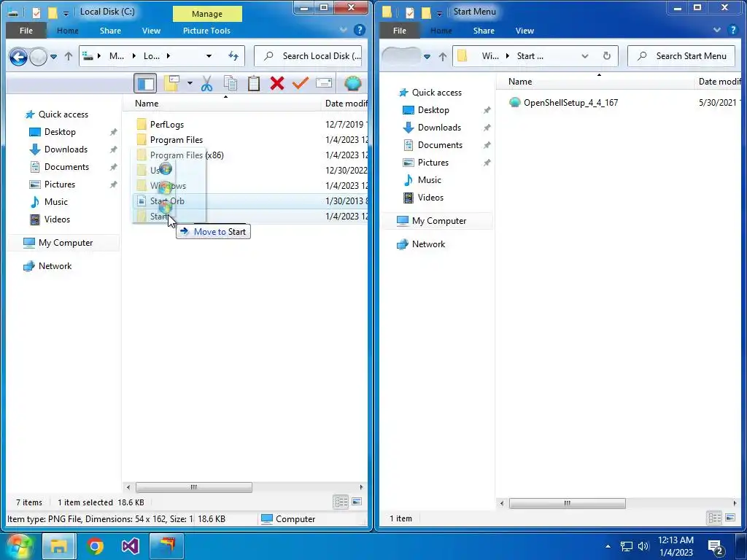Select PerfLogs folder
The height and width of the screenshot is (560, 747).
167,125
